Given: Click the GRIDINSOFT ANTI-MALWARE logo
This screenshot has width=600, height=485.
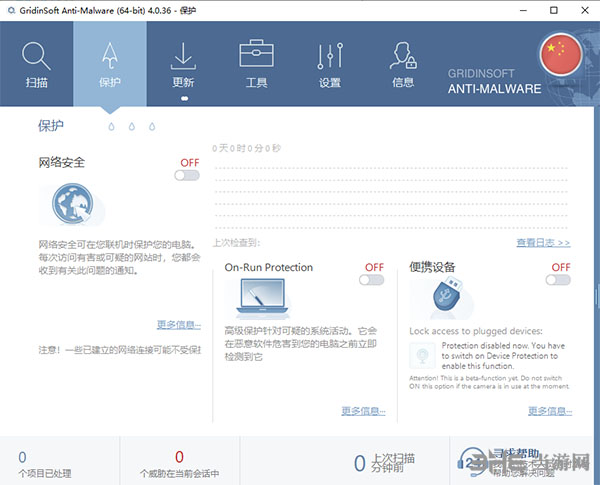Looking at the screenshot, I should tap(494, 82).
